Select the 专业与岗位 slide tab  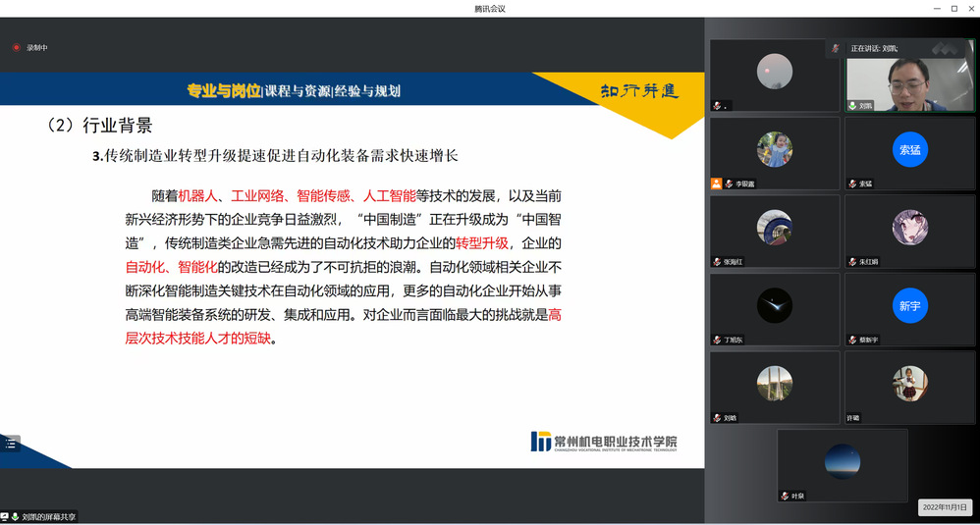pos(224,91)
